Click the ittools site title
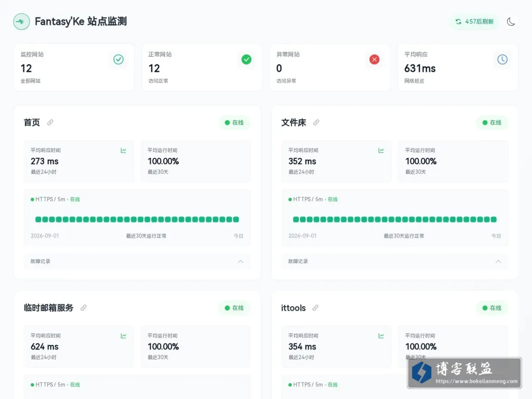This screenshot has height=399, width=532. click(x=293, y=308)
